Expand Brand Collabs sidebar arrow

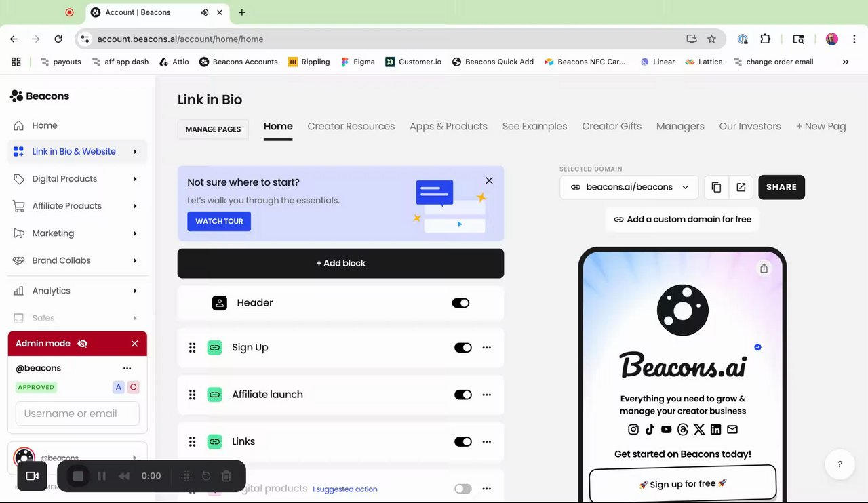(x=135, y=260)
